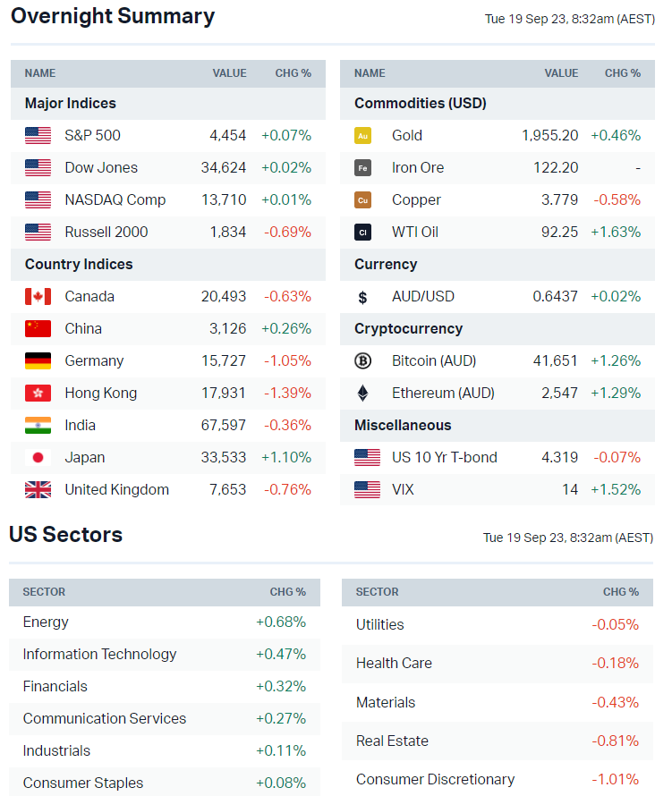The height and width of the screenshot is (796, 672).
Task: Click the WTI Oil icon
Action: click(362, 233)
